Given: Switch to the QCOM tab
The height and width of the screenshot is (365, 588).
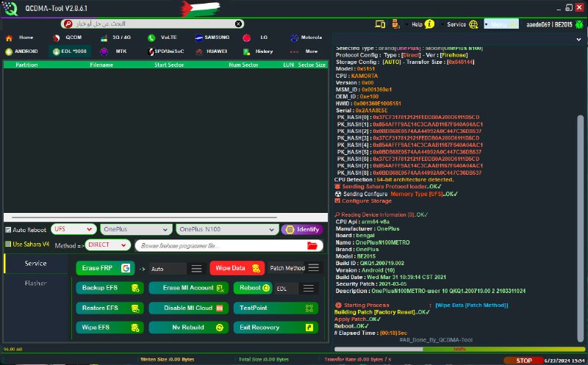Looking at the screenshot, I should [x=68, y=37].
